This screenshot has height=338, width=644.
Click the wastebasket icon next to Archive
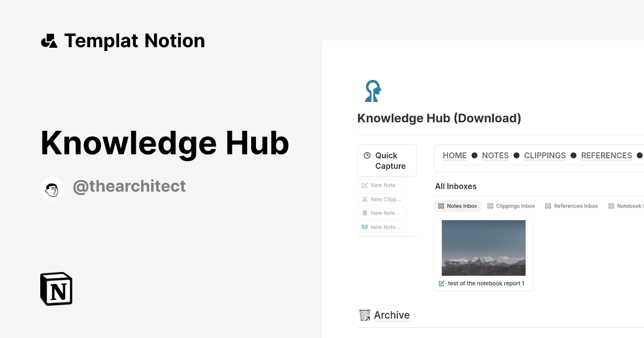point(364,315)
